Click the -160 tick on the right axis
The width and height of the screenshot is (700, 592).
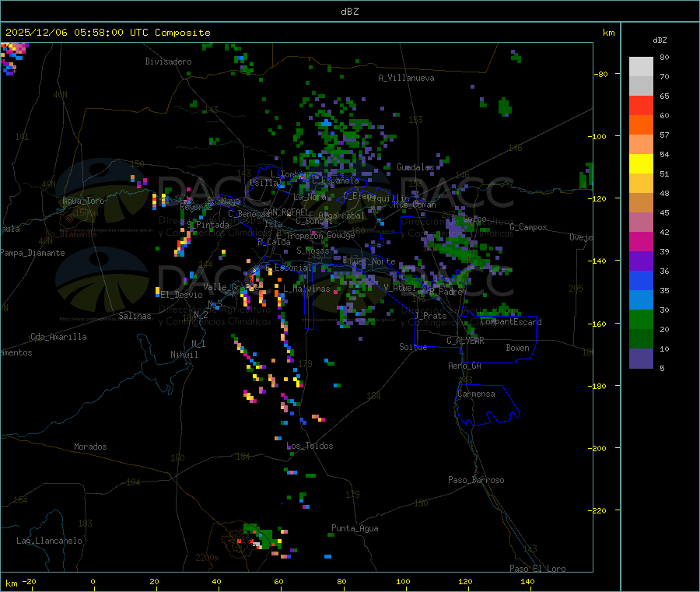pyautogui.click(x=597, y=324)
